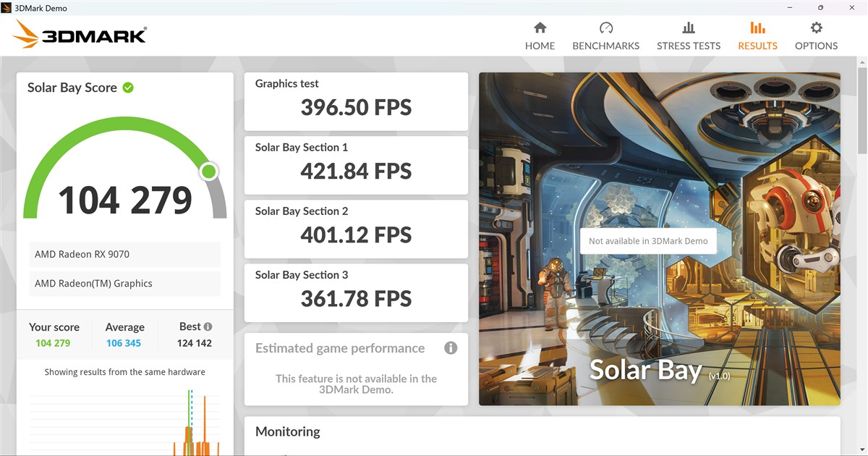The width and height of the screenshot is (868, 456).
Task: Click the green validation checkmark icon
Action: coord(128,88)
